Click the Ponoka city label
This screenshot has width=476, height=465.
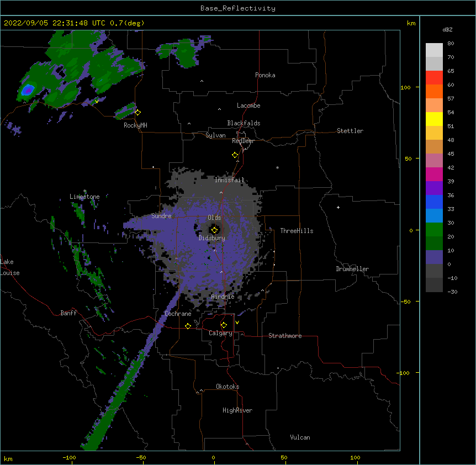click(x=265, y=75)
